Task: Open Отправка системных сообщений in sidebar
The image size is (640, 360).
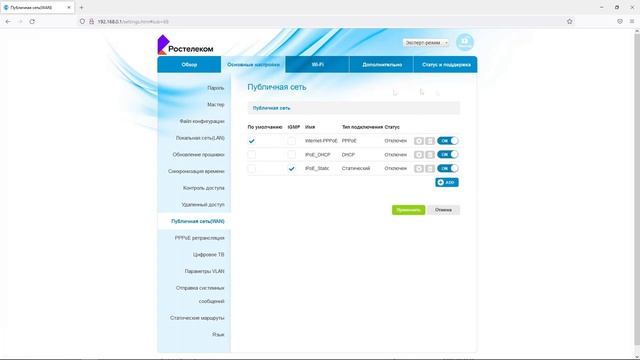Action: point(200,294)
